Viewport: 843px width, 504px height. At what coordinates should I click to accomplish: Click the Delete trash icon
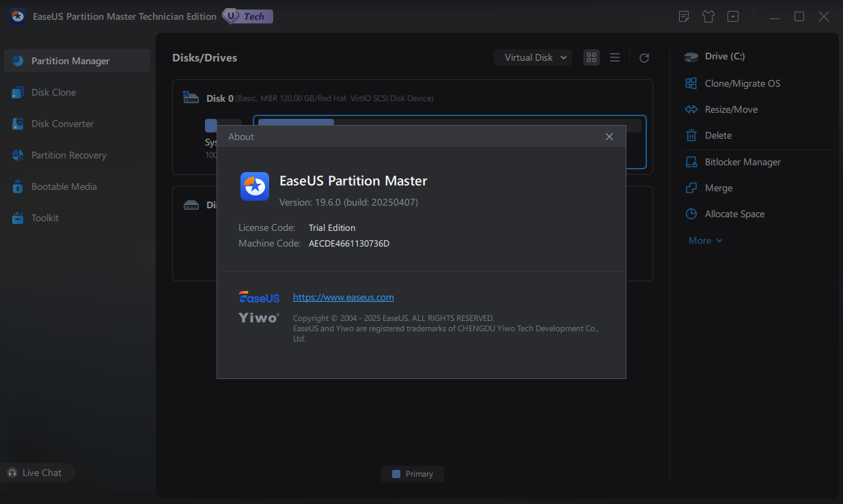(x=691, y=135)
